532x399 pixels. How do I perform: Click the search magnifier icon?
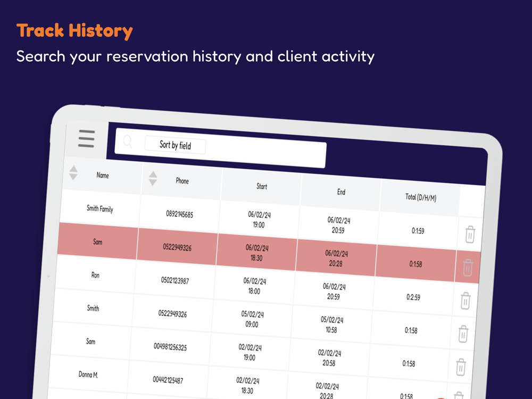128,141
